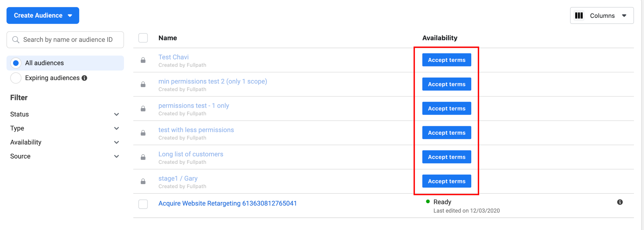Click lock icon beside Test Chavi
Image resolution: width=644 pixels, height=230 pixels.
[143, 60]
